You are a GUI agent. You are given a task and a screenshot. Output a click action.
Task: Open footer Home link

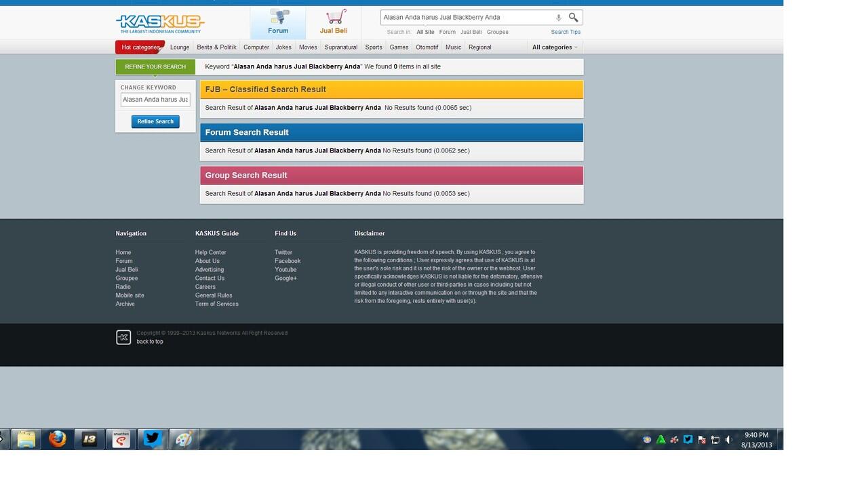pyautogui.click(x=123, y=252)
